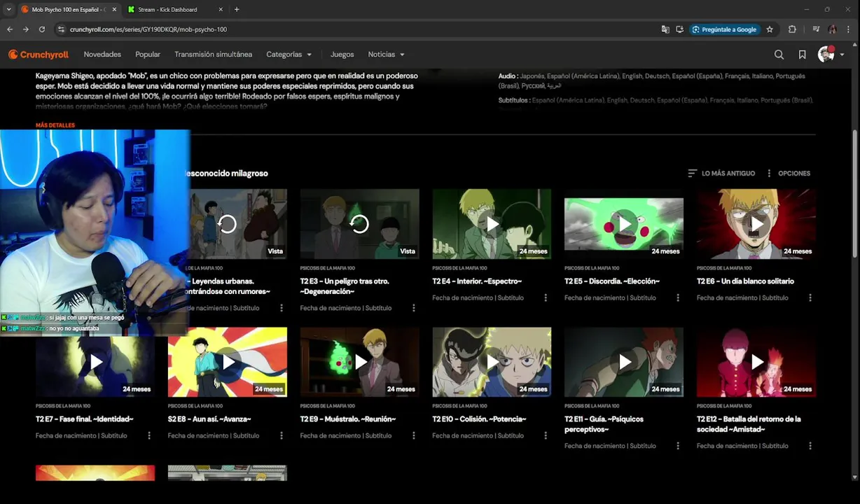
Task: Reload the page
Action: (42, 29)
